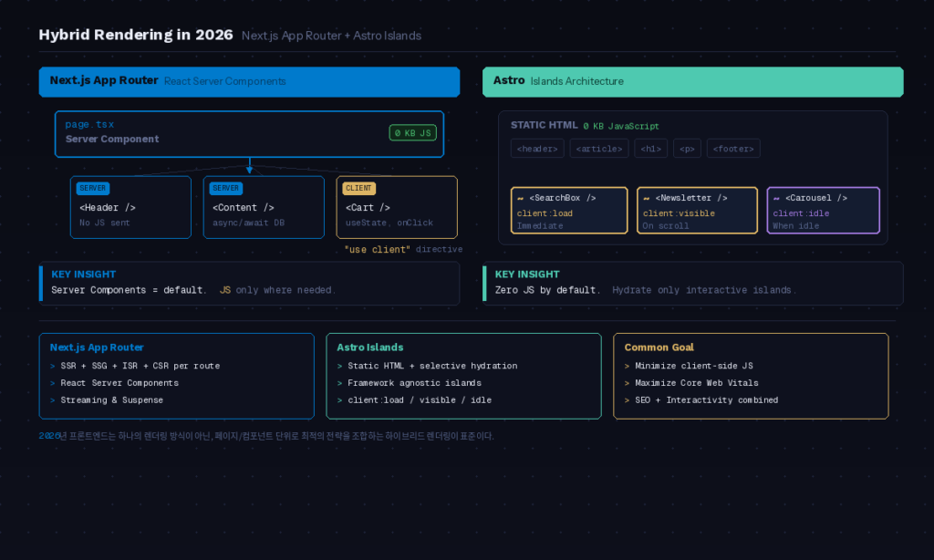The image size is (934, 560).
Task: Click the lightning icon on the Newsletter island
Action: (645, 197)
